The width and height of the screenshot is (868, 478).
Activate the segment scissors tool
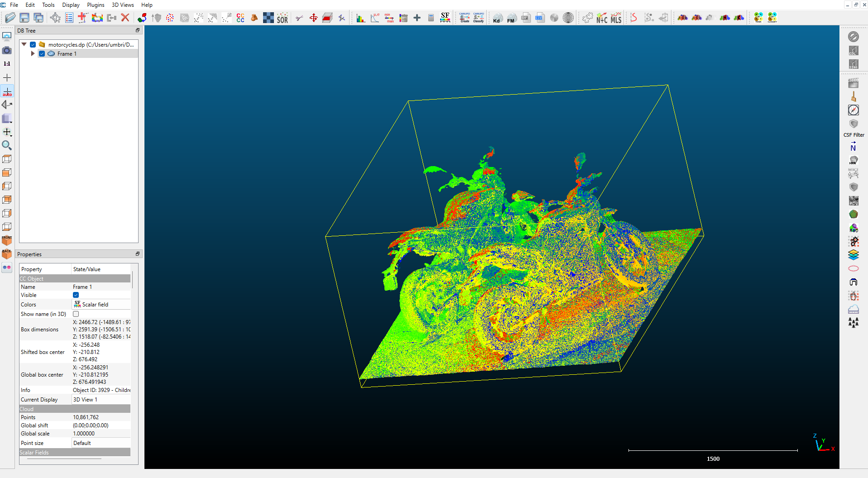pos(299,18)
